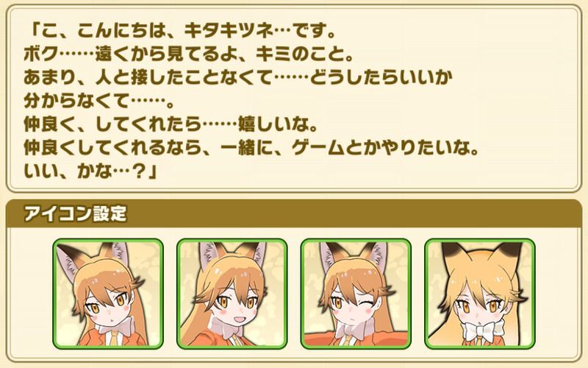588x368 pixels.
Task: Tap the word ゲーム in the dialogue
Action: 318,148
